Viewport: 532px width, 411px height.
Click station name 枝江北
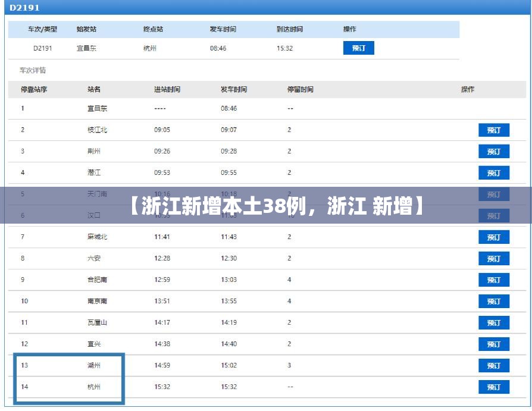coord(97,130)
